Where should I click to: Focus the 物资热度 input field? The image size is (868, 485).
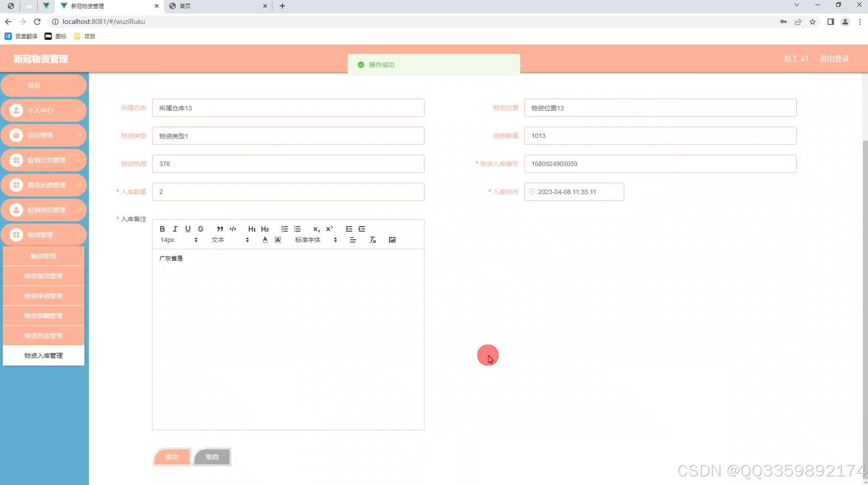288,164
